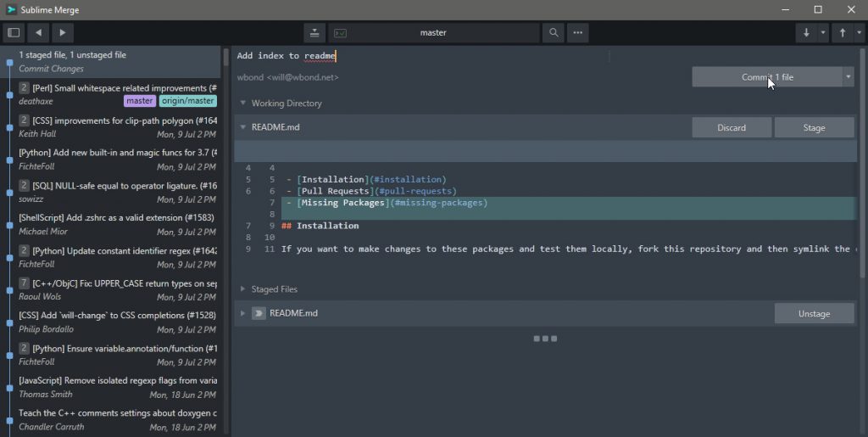Expand staged README.md entry
The width and height of the screenshot is (868, 437).
click(x=242, y=313)
